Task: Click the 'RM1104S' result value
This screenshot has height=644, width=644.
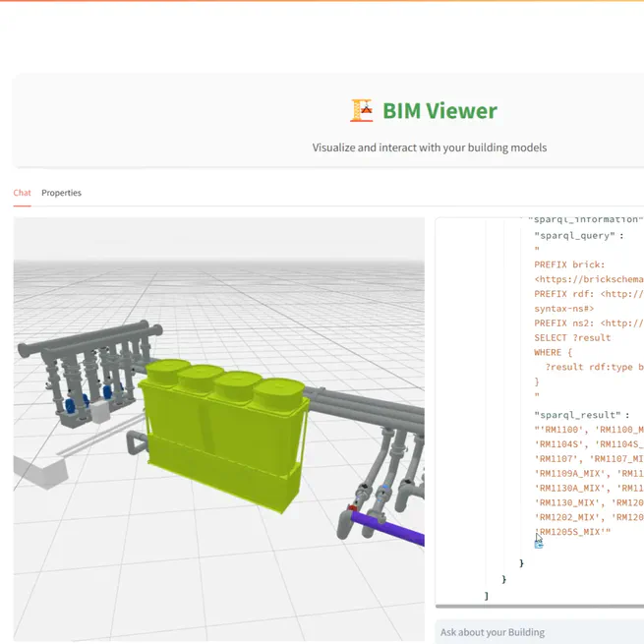Action: (x=561, y=444)
